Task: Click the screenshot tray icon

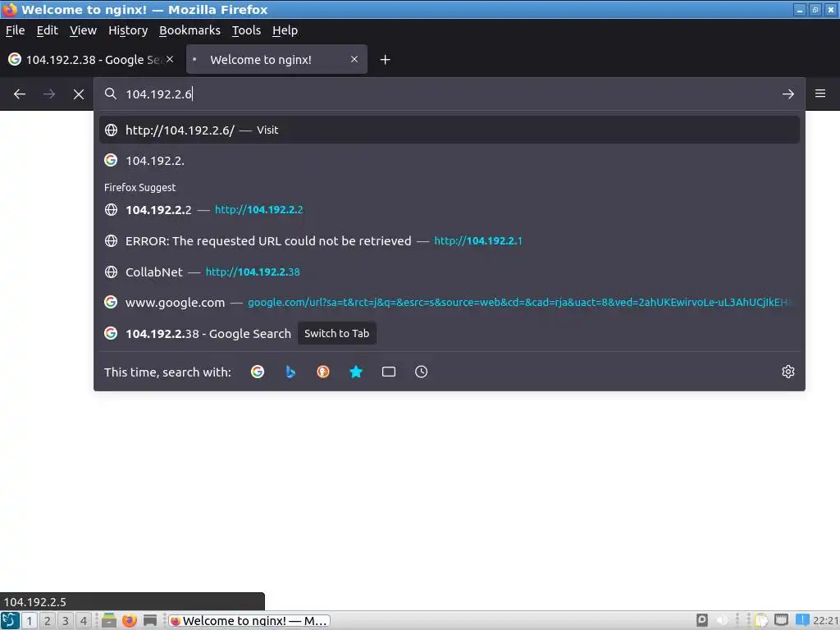Action: click(702, 620)
